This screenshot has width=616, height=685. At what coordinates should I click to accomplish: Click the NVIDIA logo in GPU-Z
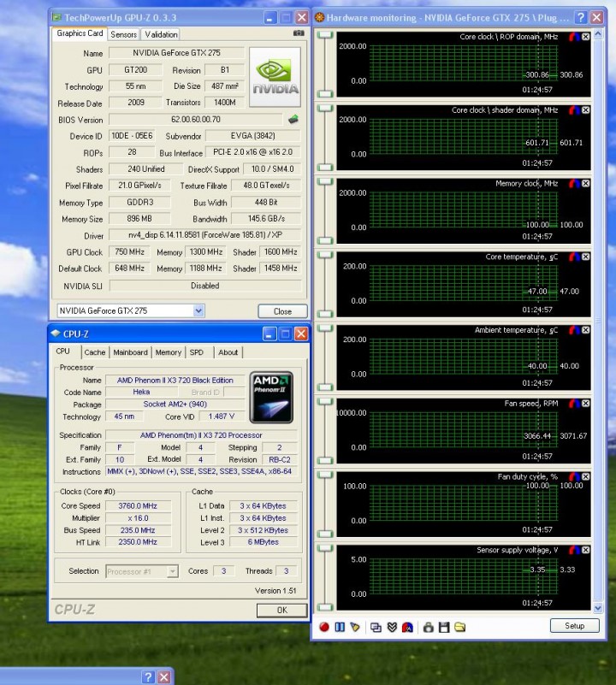(x=275, y=77)
